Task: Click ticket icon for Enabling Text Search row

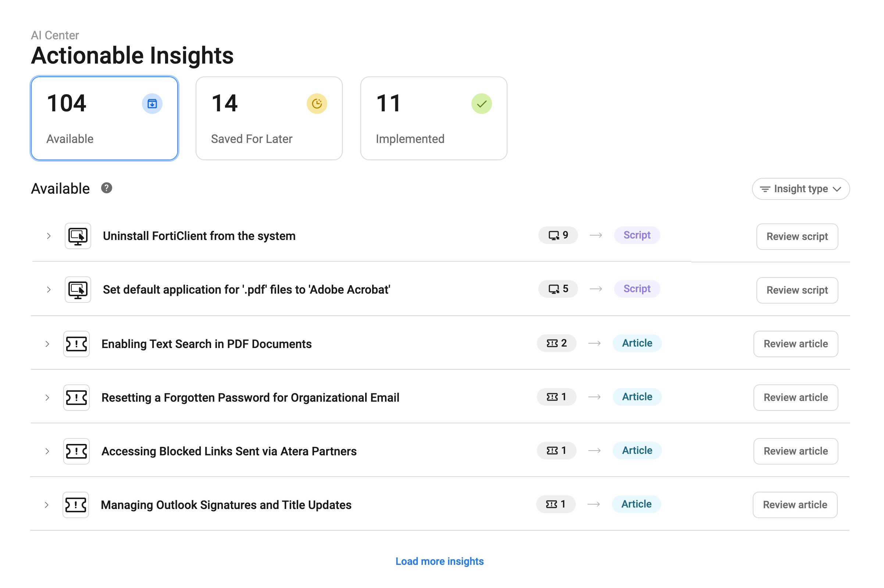Action: 76,344
